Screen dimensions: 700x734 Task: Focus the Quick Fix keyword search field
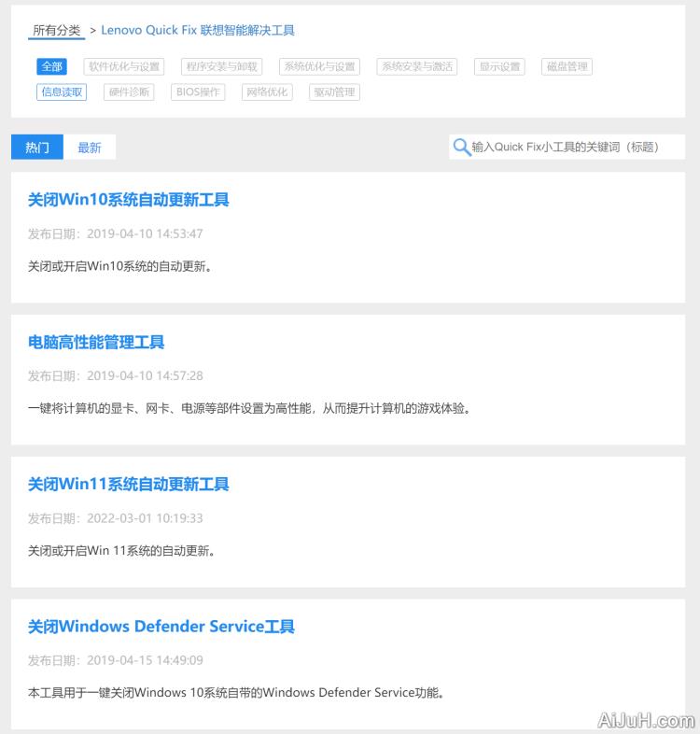pos(567,147)
